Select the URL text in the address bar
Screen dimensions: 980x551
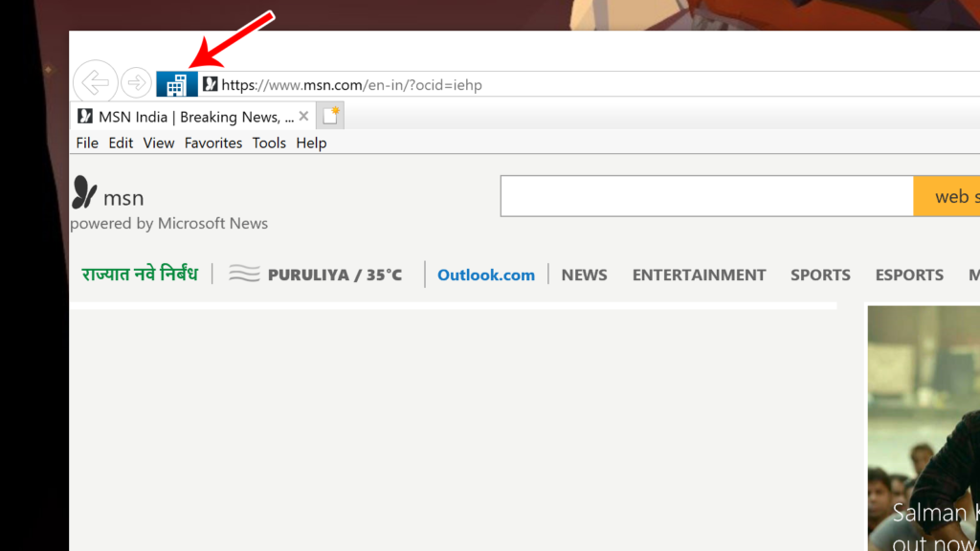click(352, 85)
